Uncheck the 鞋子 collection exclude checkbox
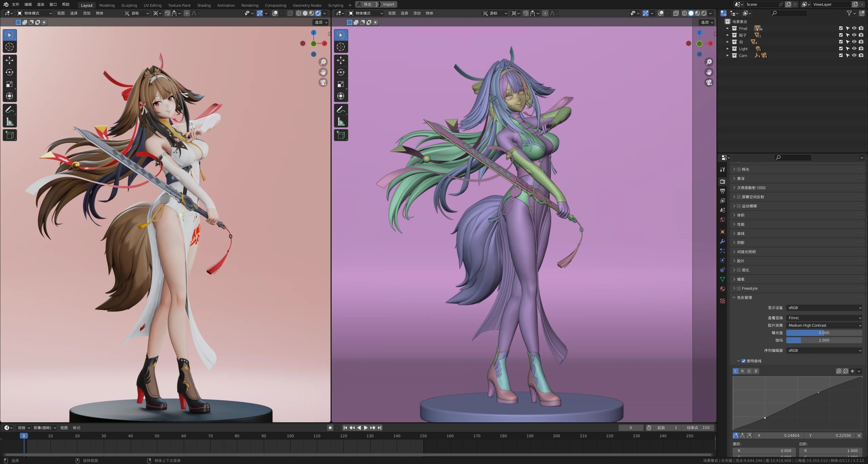The image size is (868, 464). (841, 35)
